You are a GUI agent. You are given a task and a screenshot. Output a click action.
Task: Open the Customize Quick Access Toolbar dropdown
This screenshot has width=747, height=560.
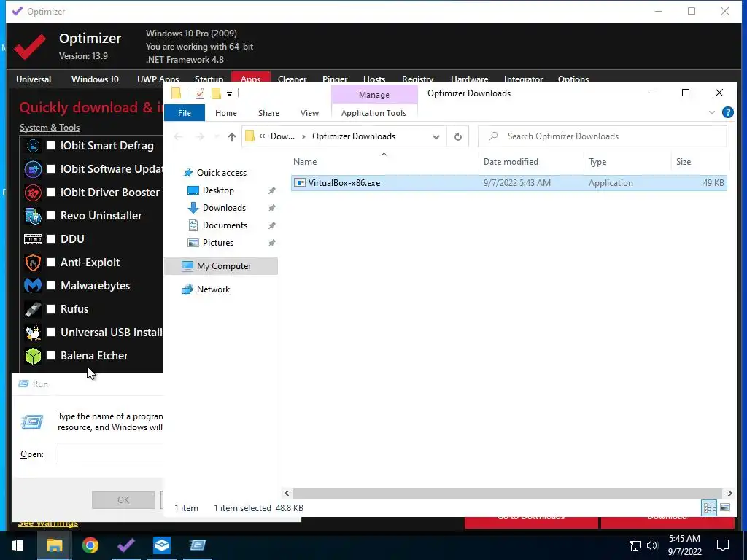pos(229,94)
